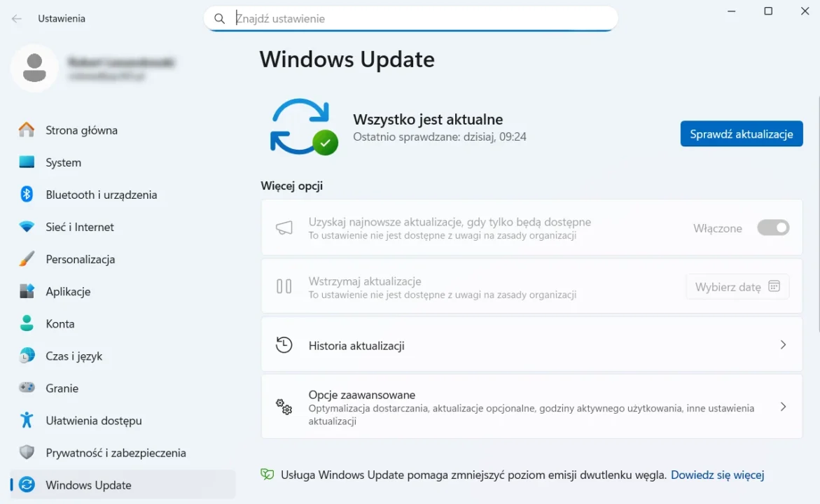820x504 pixels.
Task: Open Strona główna in sidebar
Action: tap(123, 129)
